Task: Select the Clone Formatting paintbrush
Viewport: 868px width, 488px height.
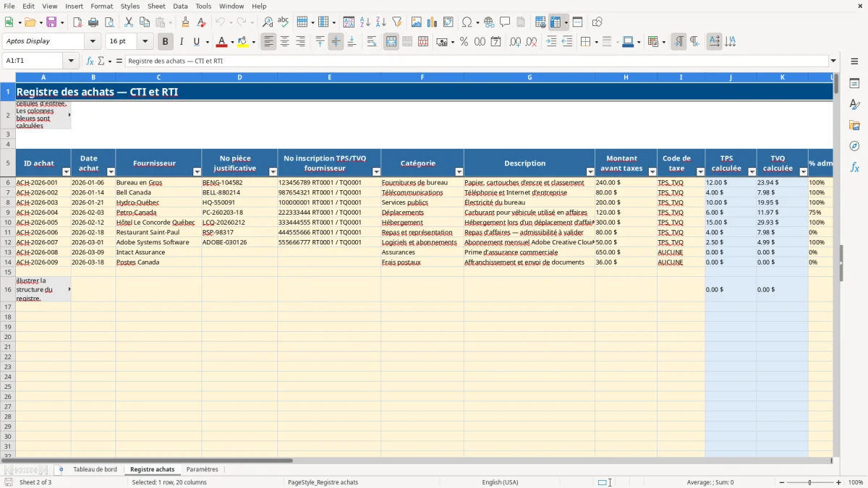Action: 186,22
